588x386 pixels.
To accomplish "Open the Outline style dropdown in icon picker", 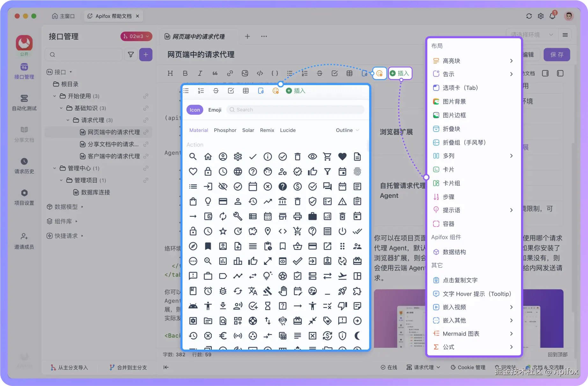I will coord(347,130).
